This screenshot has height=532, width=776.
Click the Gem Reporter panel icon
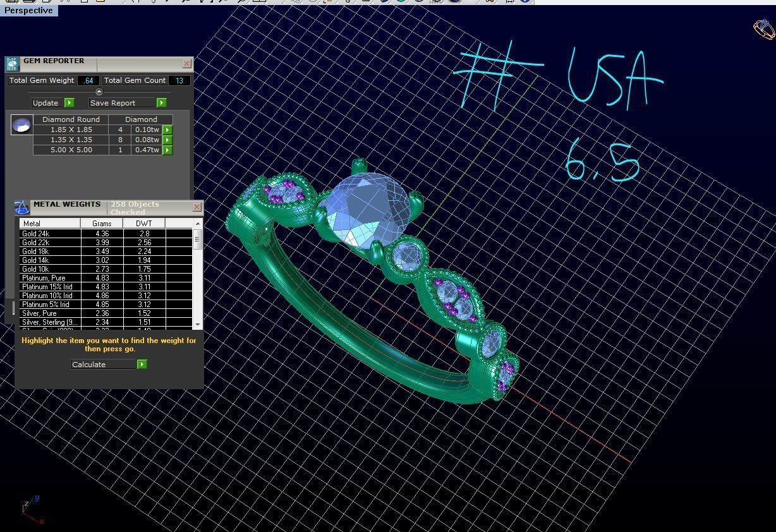(x=12, y=63)
